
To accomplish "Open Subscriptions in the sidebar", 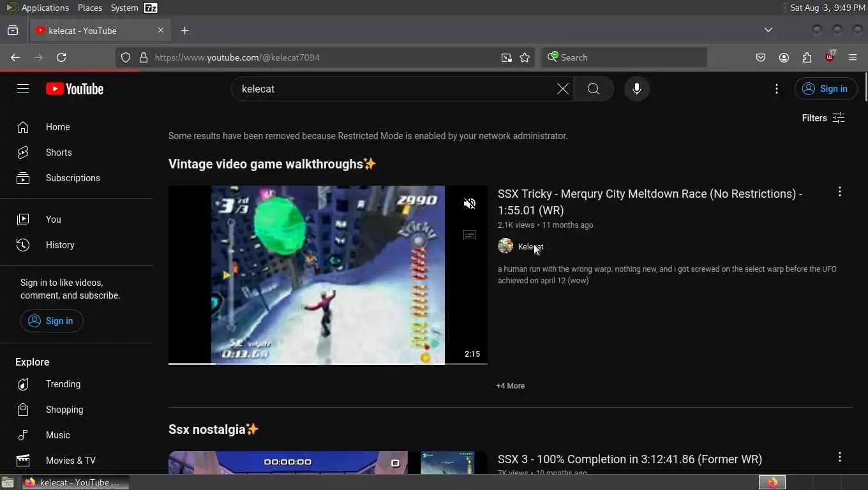I will coord(77,178).
